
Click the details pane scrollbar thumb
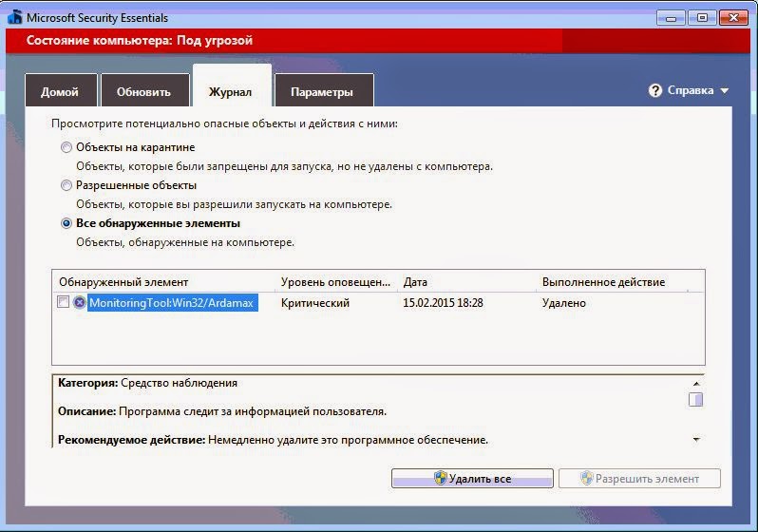695,400
